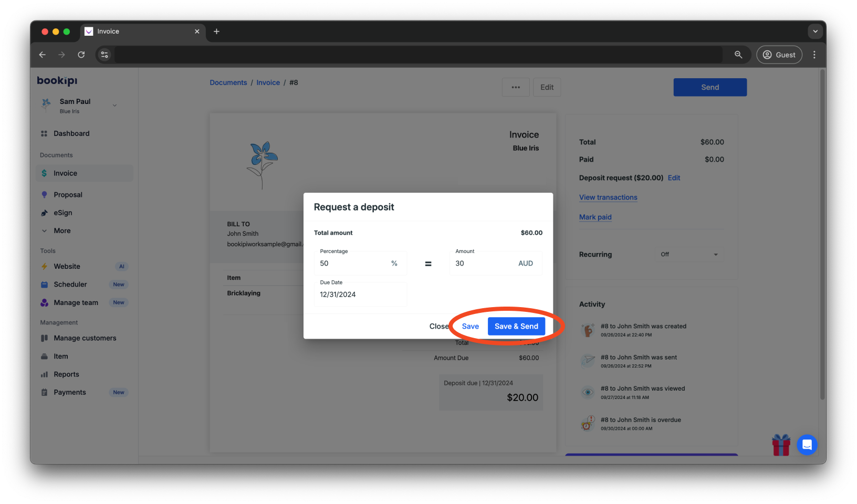Expand the More documents section
Screen dimensions: 857x504
pyautogui.click(x=62, y=230)
